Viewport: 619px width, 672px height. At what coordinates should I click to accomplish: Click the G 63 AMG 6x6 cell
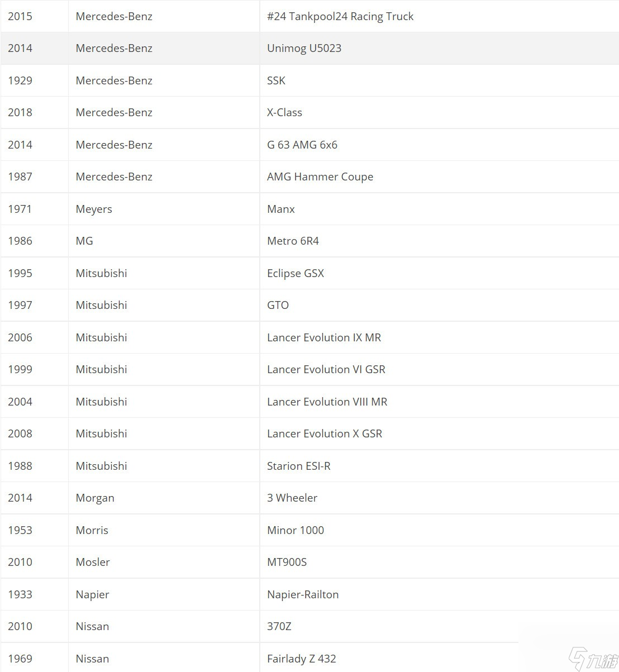tap(439, 145)
